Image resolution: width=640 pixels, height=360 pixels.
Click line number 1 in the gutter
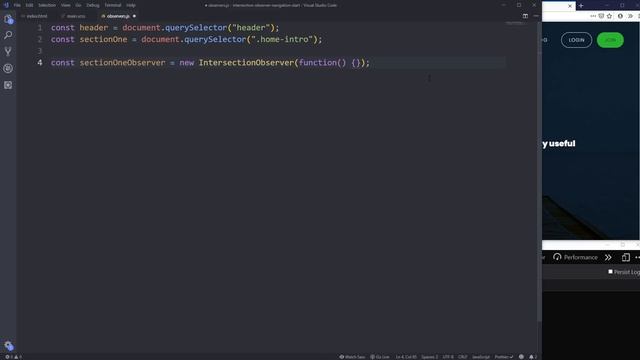point(40,27)
